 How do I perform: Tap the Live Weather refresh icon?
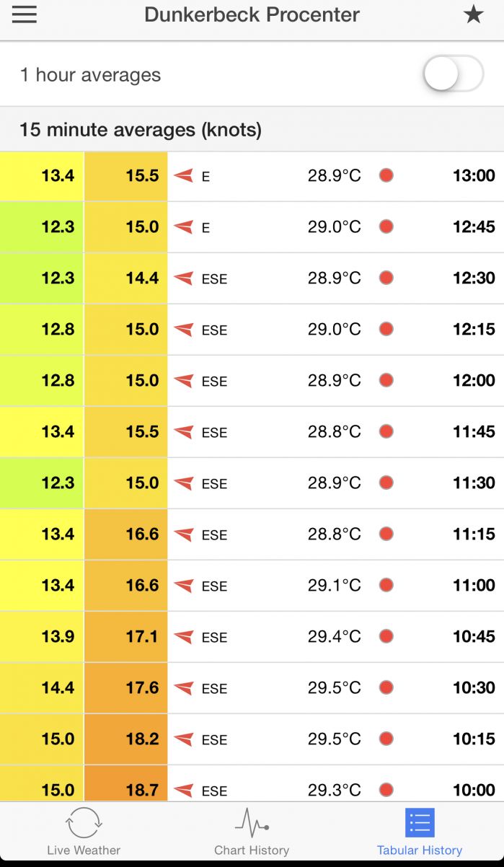(84, 822)
